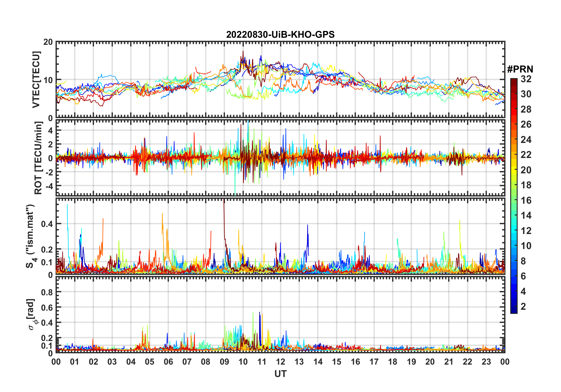Click colorbar tick label 16
The width and height of the screenshot is (561, 392).
(526, 200)
